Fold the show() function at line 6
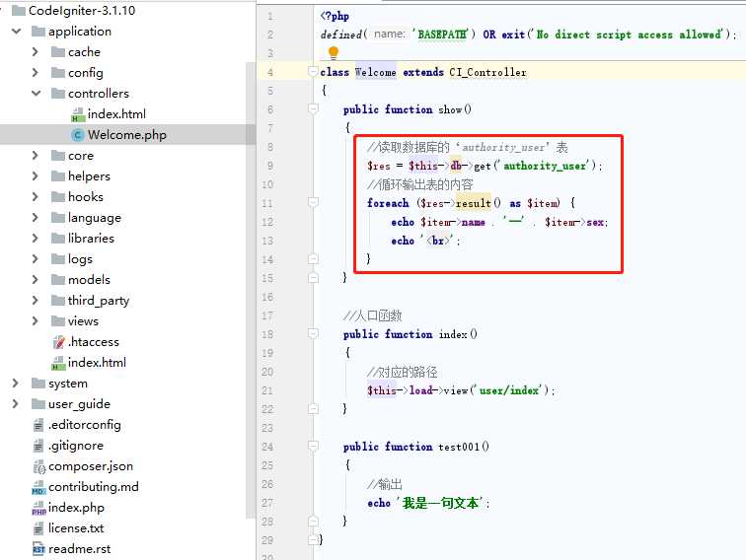This screenshot has width=746, height=560. click(313, 108)
